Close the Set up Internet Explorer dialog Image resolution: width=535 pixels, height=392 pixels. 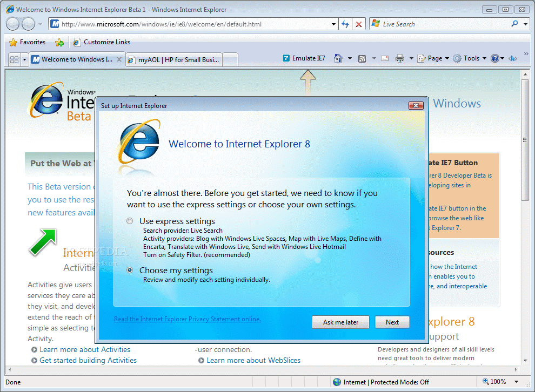[x=416, y=106]
